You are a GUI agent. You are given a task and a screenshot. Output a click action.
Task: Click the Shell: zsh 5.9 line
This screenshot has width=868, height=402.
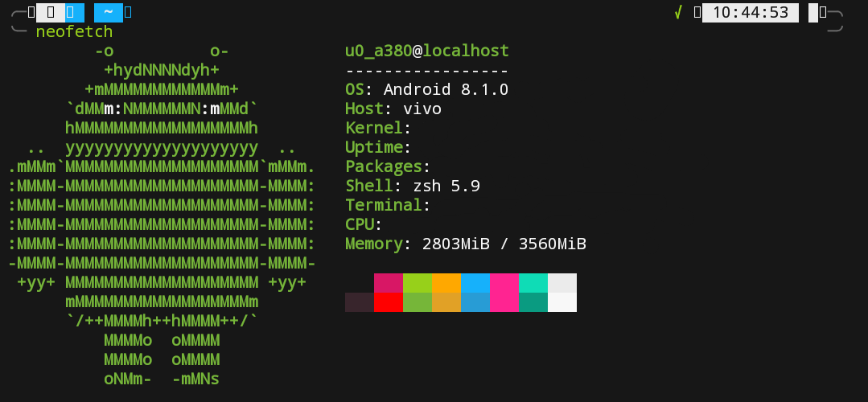412,186
